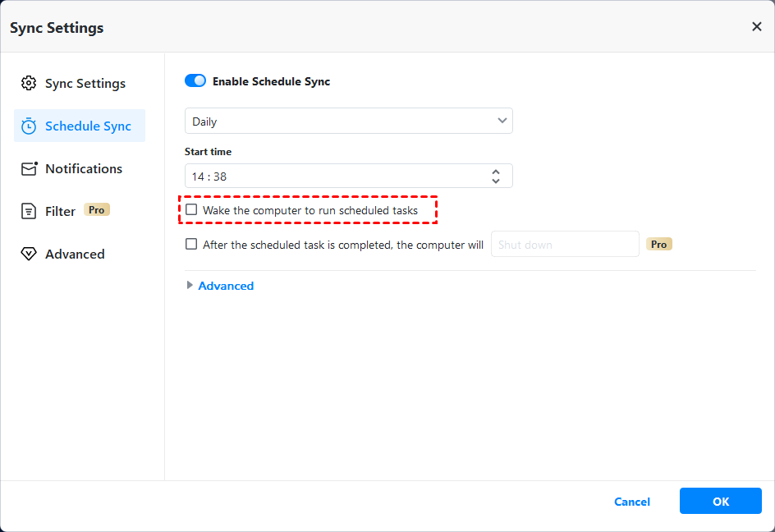Click the Pro badge beside Shut down
Screen dimensions: 775x532
tap(659, 245)
